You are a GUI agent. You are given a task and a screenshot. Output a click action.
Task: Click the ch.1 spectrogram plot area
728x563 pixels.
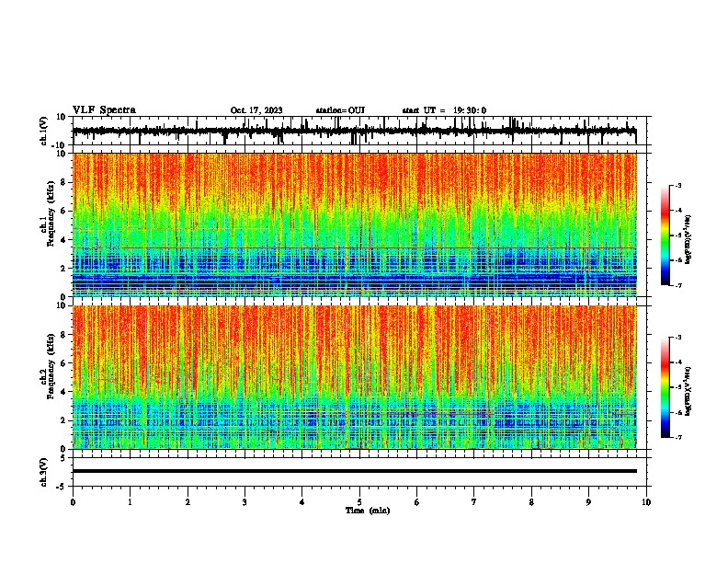[x=354, y=224]
